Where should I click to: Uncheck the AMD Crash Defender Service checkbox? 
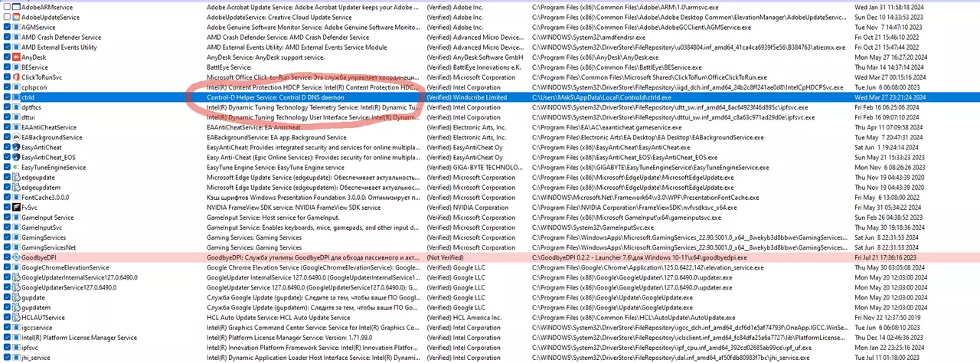[7, 37]
